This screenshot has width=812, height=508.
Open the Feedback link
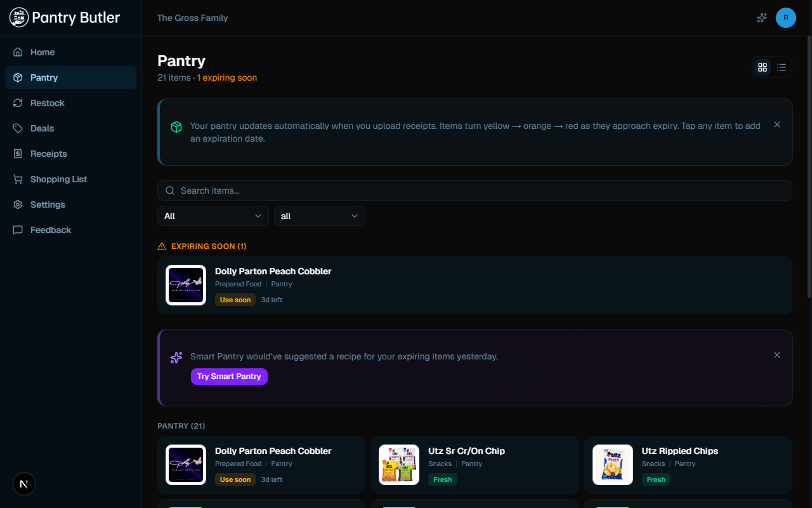pos(51,229)
